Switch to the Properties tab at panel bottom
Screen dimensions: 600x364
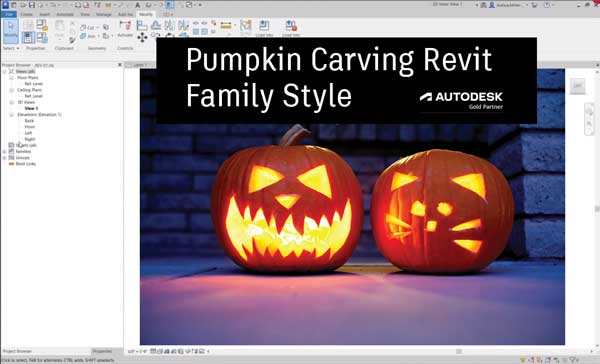coord(102,351)
